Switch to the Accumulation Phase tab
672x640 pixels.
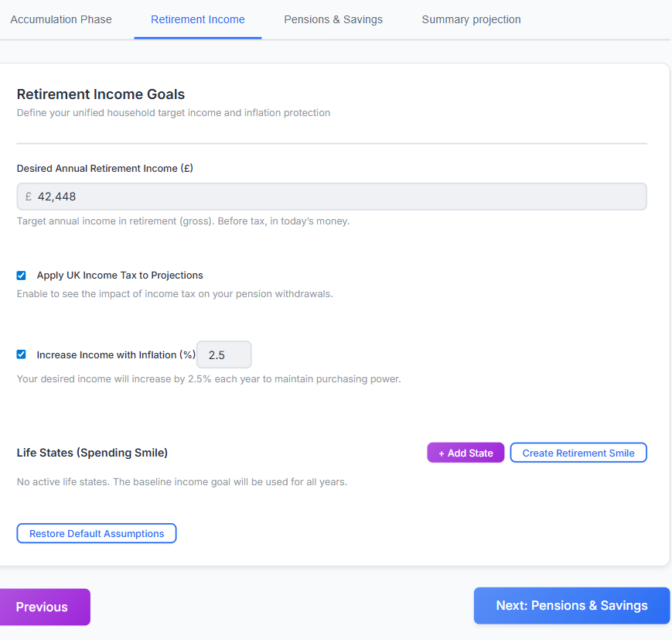click(61, 19)
